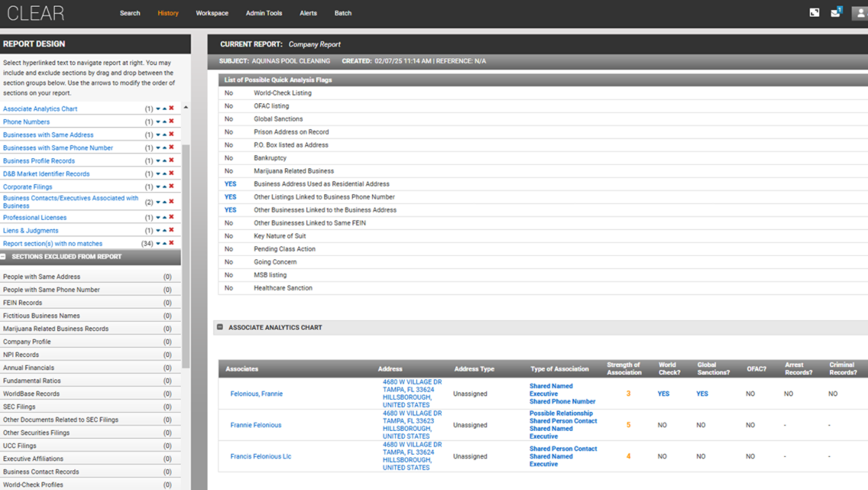This screenshot has width=868, height=490.
Task: Delete D&B Market Identifier Records section
Action: [x=172, y=174]
